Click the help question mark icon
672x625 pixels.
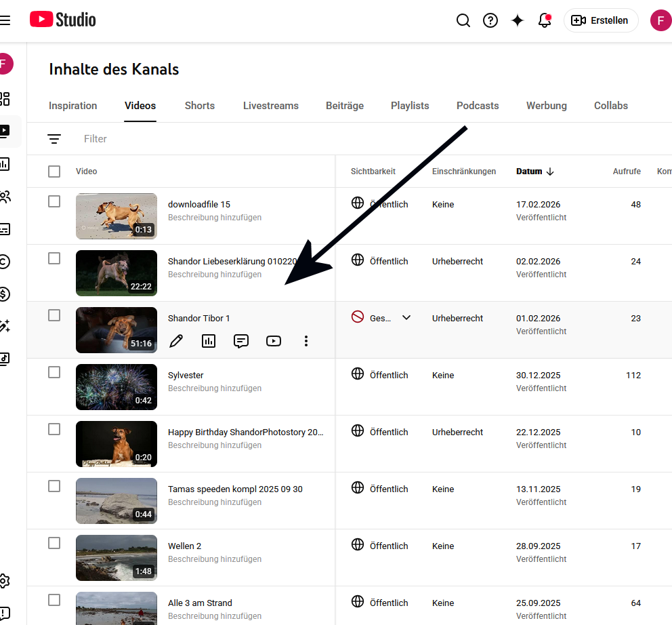490,20
